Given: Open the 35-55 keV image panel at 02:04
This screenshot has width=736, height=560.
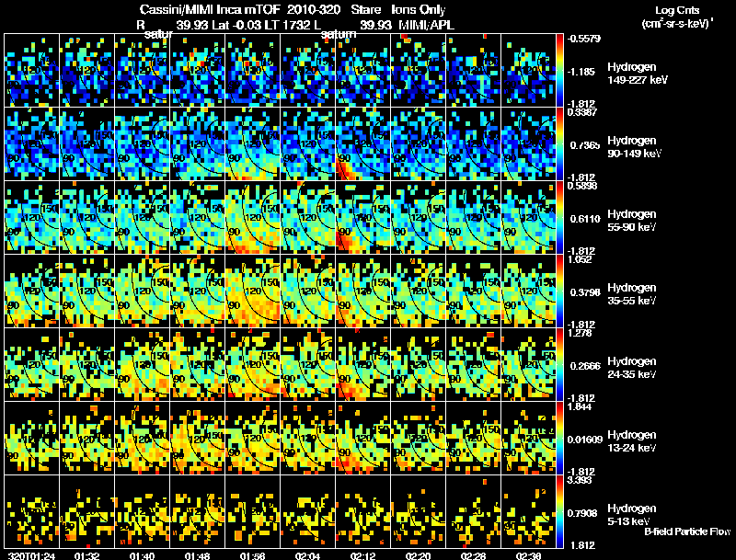Looking at the screenshot, I should [x=308, y=291].
